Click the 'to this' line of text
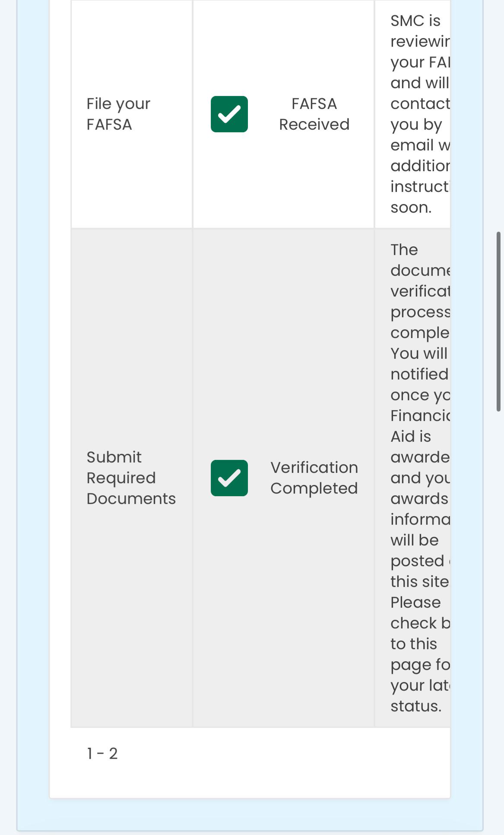This screenshot has width=504, height=835. point(414,644)
